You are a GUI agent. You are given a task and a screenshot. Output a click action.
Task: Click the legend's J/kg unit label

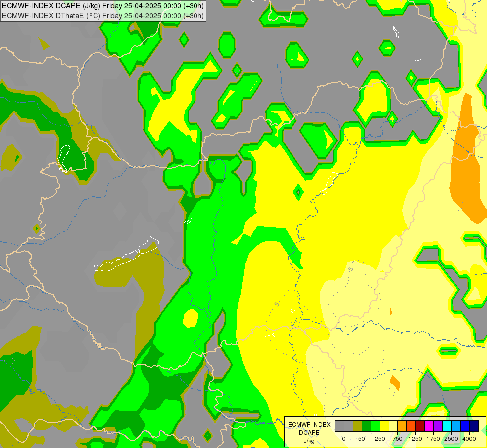click(x=309, y=441)
